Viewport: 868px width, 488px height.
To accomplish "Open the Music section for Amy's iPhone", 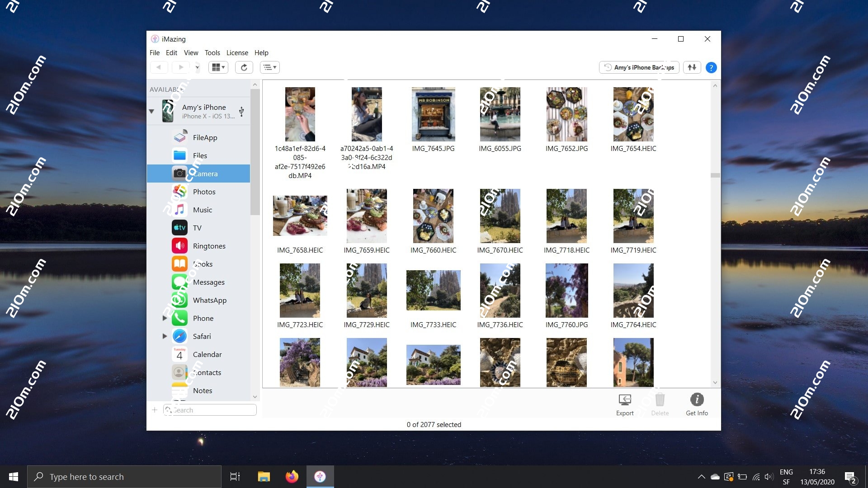I will pyautogui.click(x=203, y=210).
